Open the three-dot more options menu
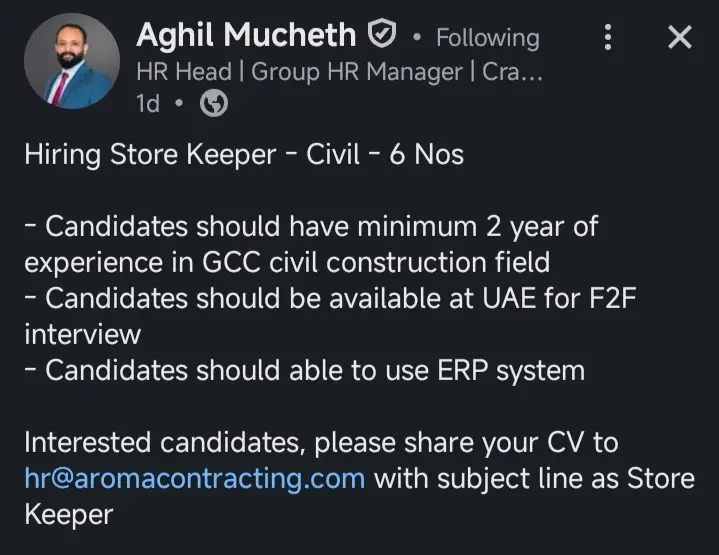This screenshot has height=555, width=719. (x=607, y=39)
